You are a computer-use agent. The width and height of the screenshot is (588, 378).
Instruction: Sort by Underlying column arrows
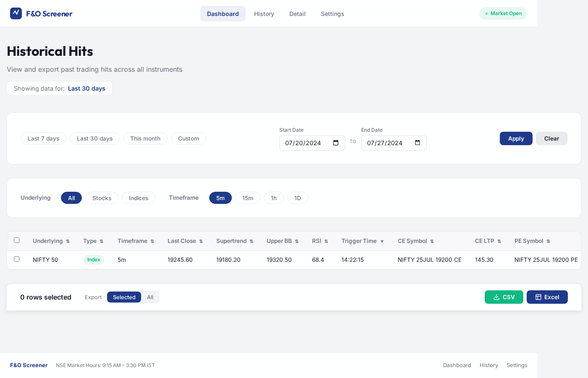coord(68,241)
